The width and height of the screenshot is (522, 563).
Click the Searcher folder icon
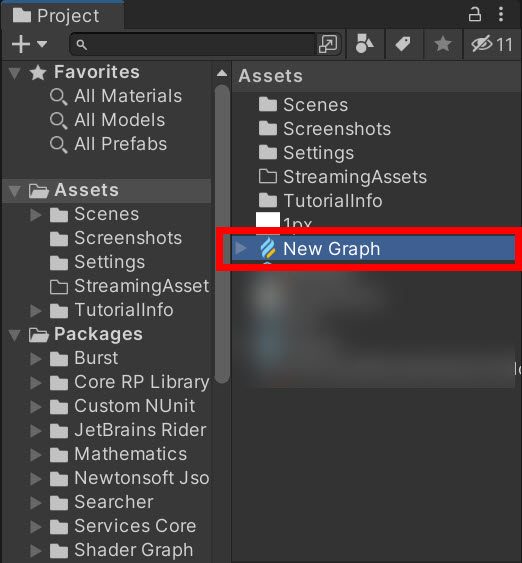59,503
